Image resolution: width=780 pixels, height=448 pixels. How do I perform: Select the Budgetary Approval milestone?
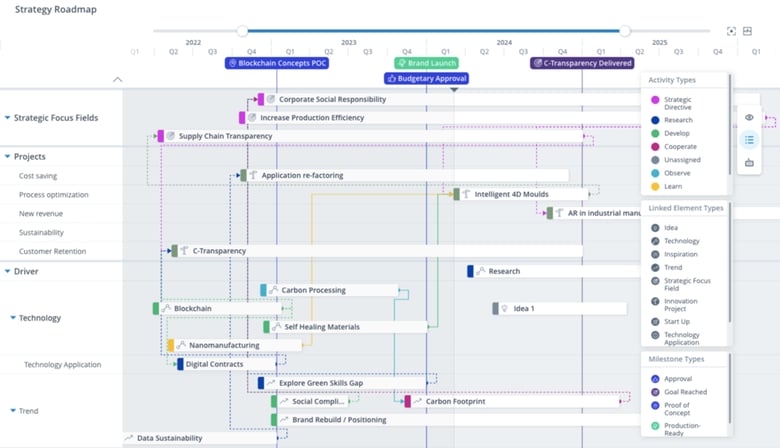(x=426, y=79)
